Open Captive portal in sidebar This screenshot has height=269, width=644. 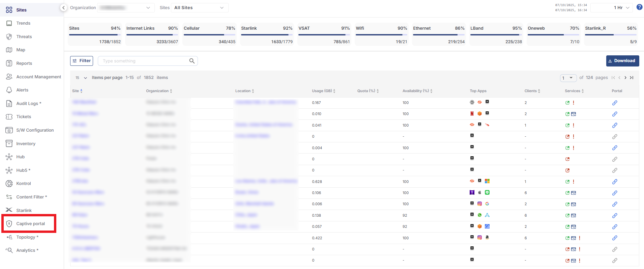(30, 224)
